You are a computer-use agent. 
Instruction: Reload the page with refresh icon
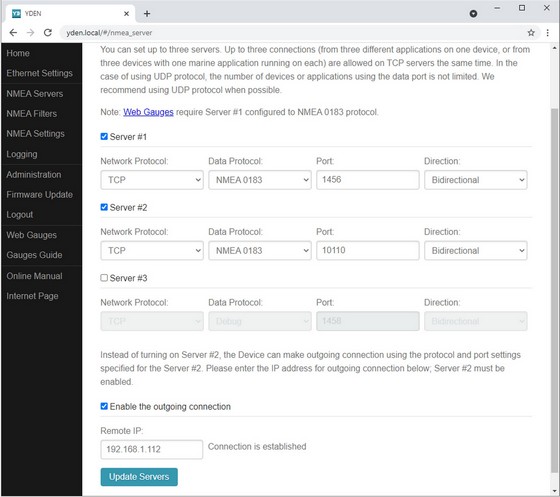click(48, 32)
